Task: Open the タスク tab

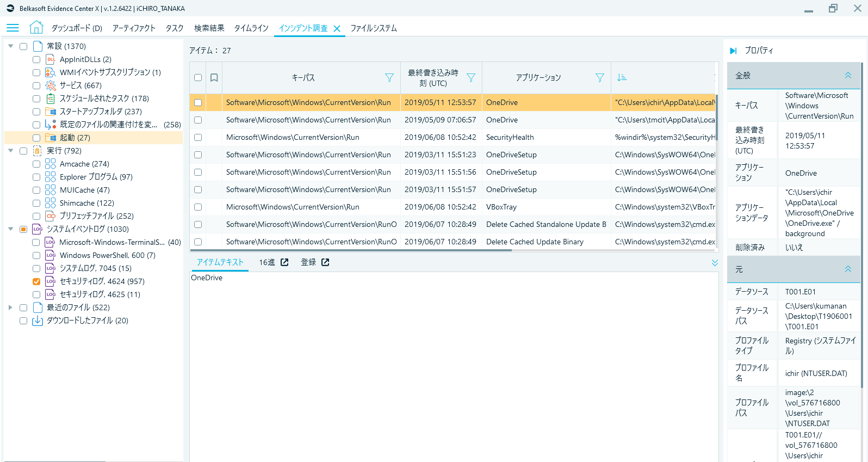Action: 175,28
